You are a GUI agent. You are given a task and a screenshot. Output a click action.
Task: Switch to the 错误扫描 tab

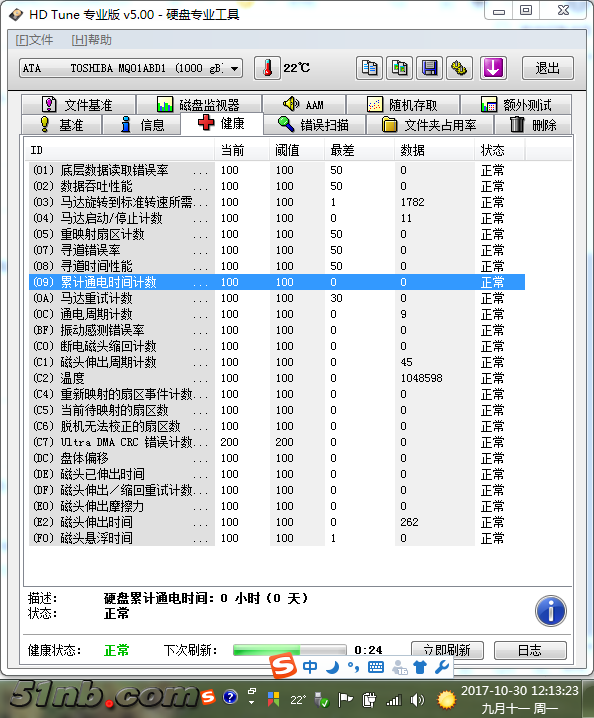(314, 125)
